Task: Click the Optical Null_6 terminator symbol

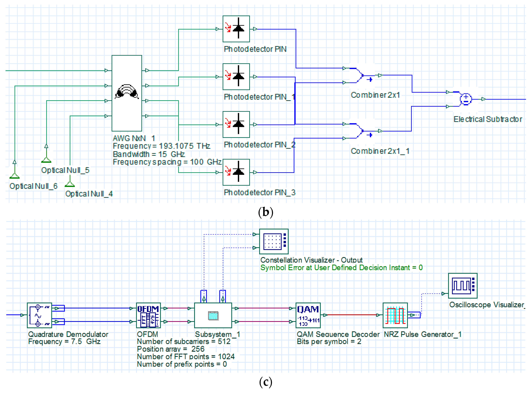Action: coord(14,176)
